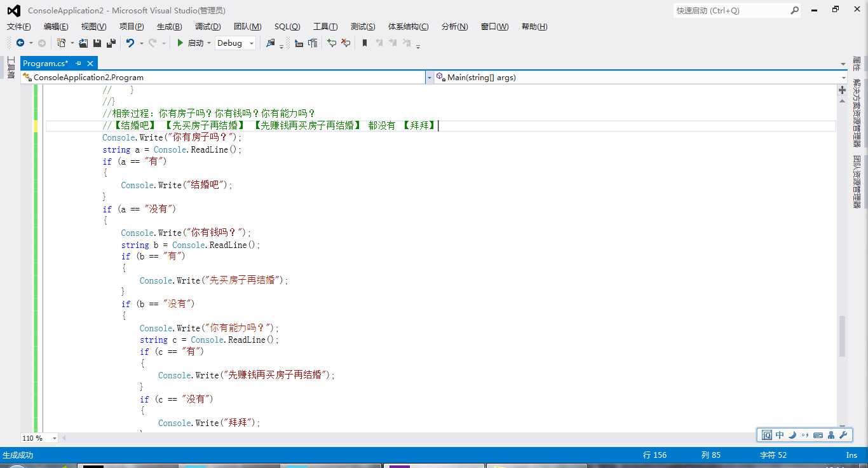The image size is (868, 468).
Task: Click the increase indent toolbar icon
Action: click(313, 43)
